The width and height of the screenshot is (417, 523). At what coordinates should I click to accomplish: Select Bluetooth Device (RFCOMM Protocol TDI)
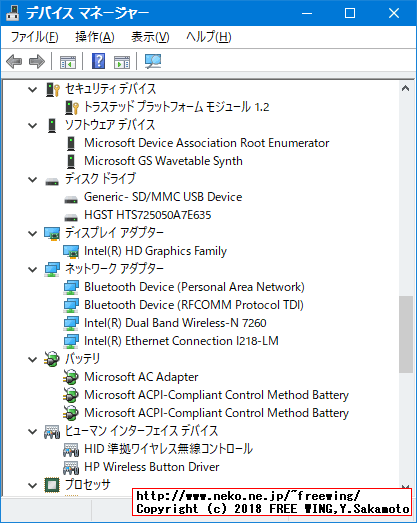pyautogui.click(x=194, y=305)
